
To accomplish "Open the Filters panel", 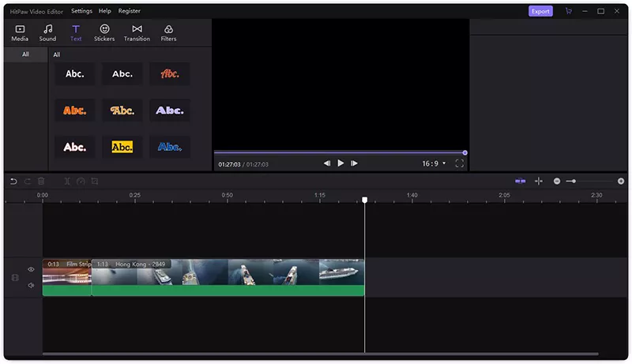I will point(168,33).
